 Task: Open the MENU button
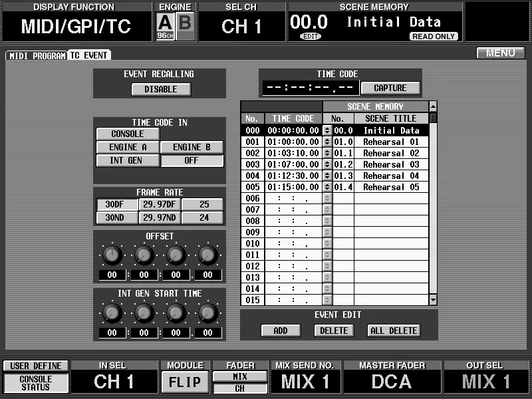501,53
